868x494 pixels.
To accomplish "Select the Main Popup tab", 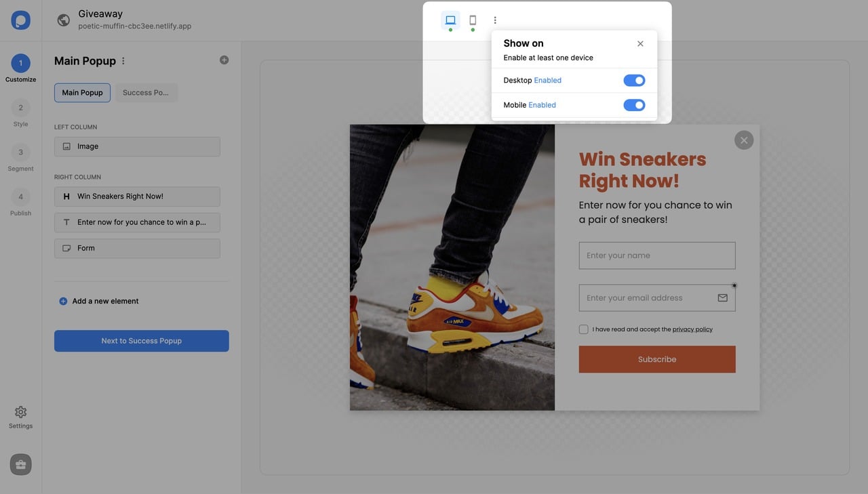I will [82, 93].
